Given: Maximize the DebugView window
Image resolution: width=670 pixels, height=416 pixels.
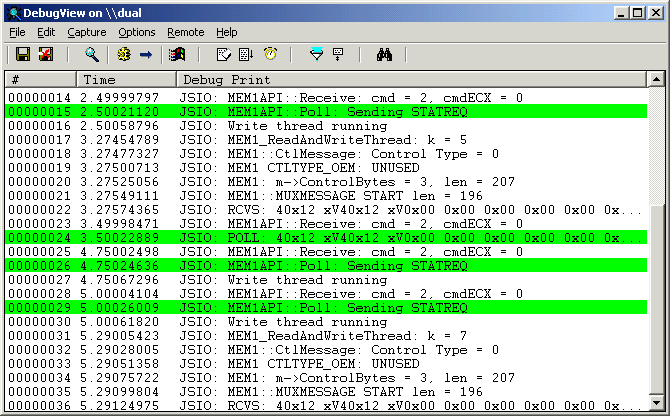Looking at the screenshot, I should pos(637,13).
